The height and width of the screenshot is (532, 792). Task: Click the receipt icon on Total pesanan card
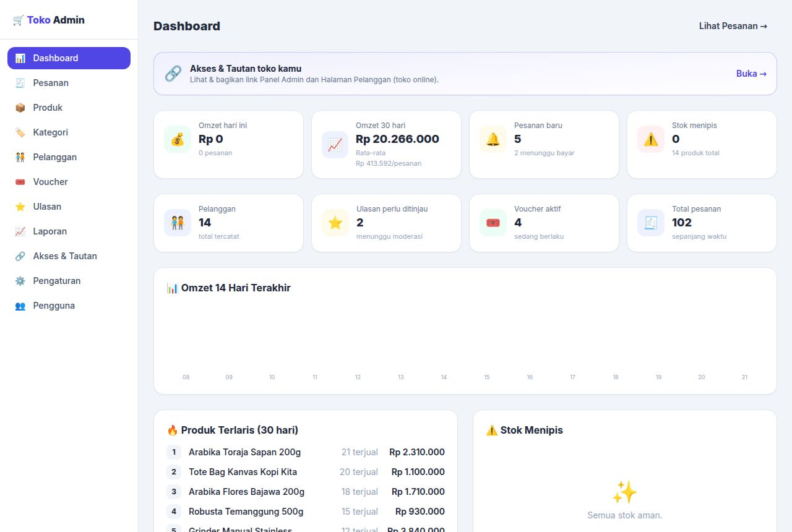tap(651, 223)
